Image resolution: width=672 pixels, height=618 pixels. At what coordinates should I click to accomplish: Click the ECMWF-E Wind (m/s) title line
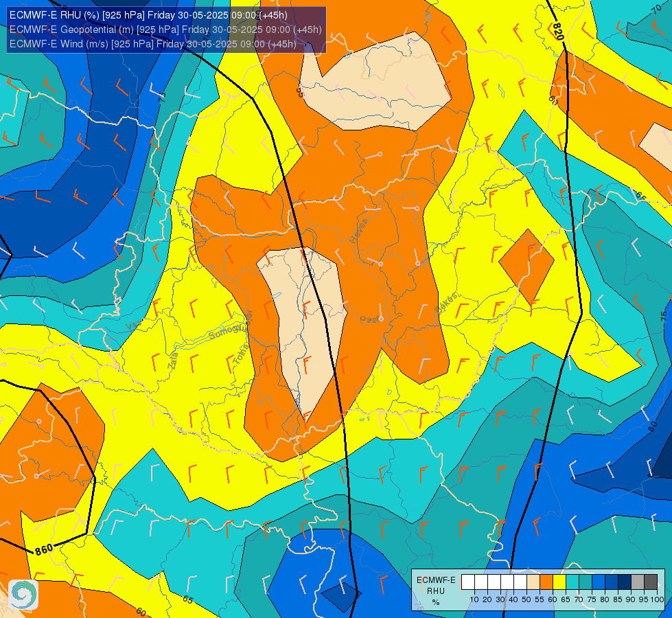153,44
